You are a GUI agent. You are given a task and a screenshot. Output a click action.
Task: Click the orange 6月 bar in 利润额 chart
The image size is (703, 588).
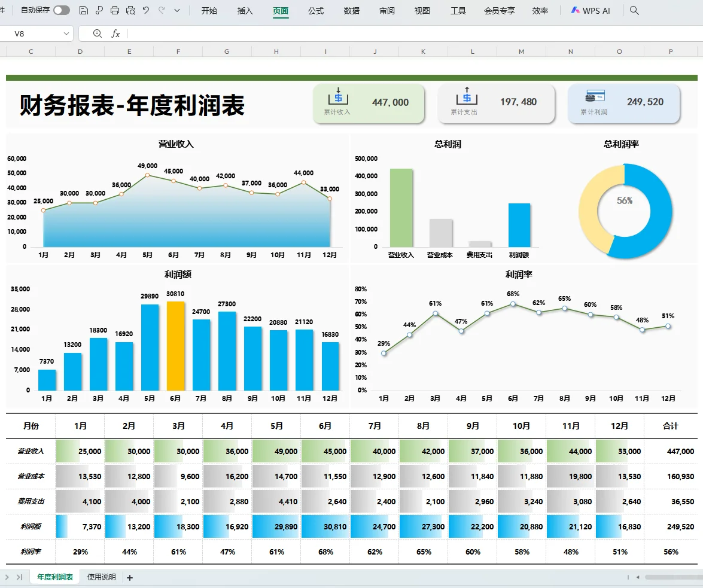point(176,346)
